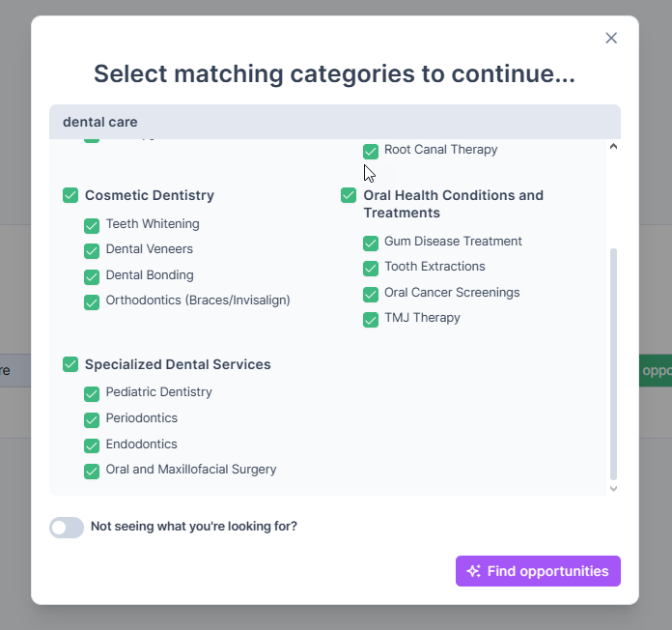Enable 'Not seeing what you're looking for' switch
This screenshot has width=672, height=630.
67,527
